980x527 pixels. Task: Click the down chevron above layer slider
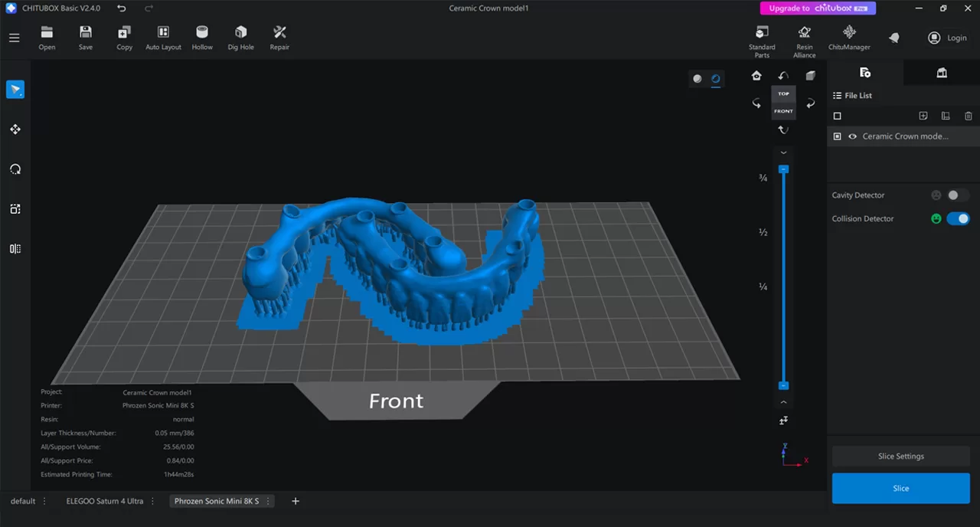coord(783,153)
